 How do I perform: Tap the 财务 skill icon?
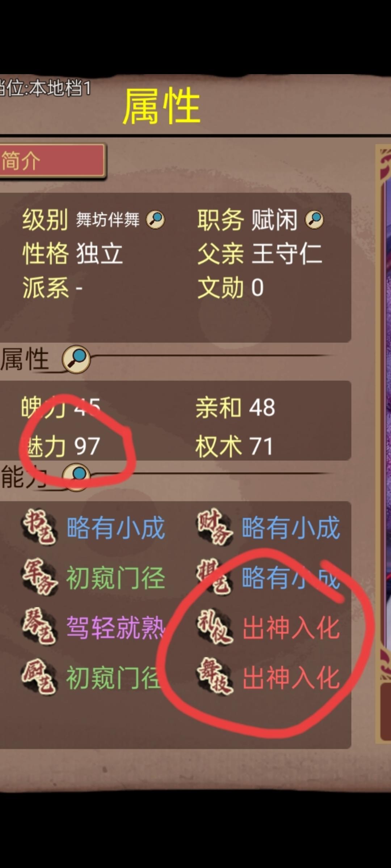(x=214, y=527)
